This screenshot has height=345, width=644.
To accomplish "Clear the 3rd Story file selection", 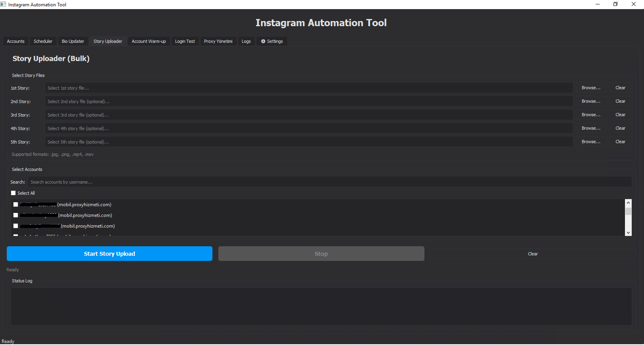I will click(620, 115).
